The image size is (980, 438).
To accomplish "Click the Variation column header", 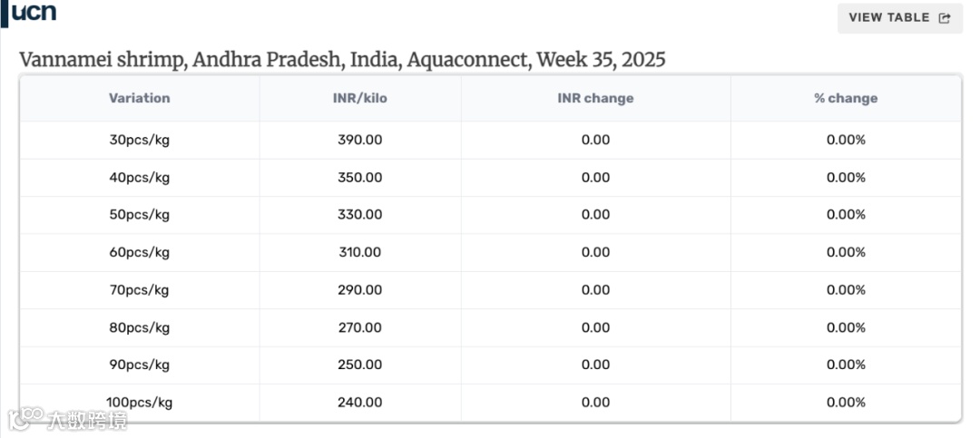I will (x=139, y=98).
